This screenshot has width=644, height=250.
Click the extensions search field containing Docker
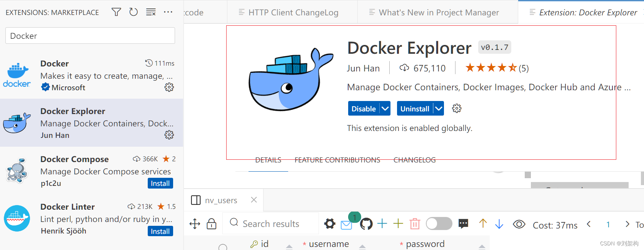[90, 36]
